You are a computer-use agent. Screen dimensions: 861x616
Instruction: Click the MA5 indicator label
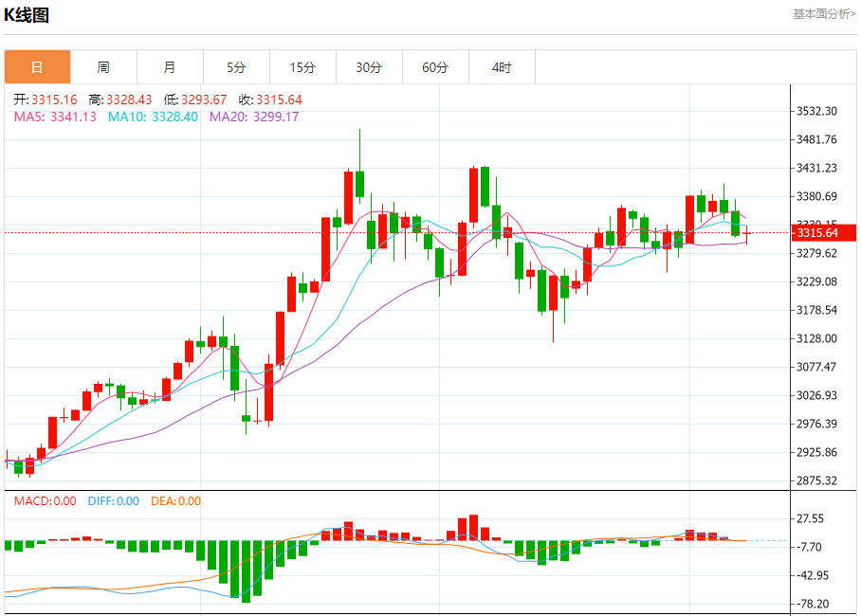55,117
